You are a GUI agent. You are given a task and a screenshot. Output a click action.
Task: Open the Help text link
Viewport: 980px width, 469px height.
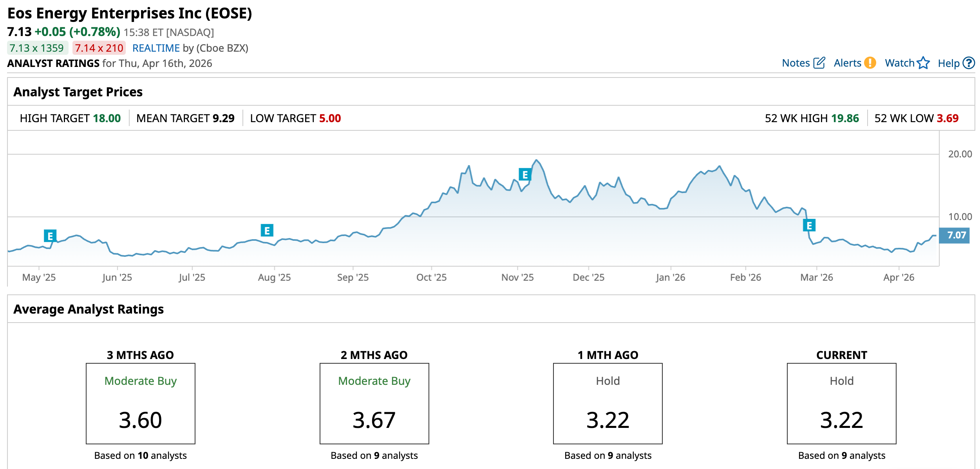click(948, 63)
